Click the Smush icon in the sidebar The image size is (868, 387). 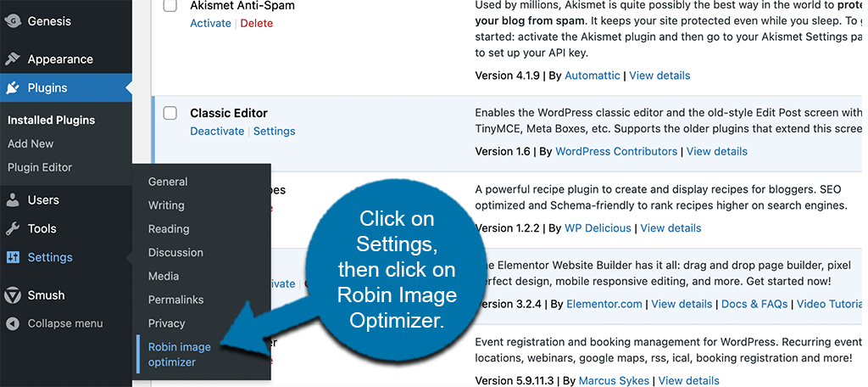click(13, 295)
